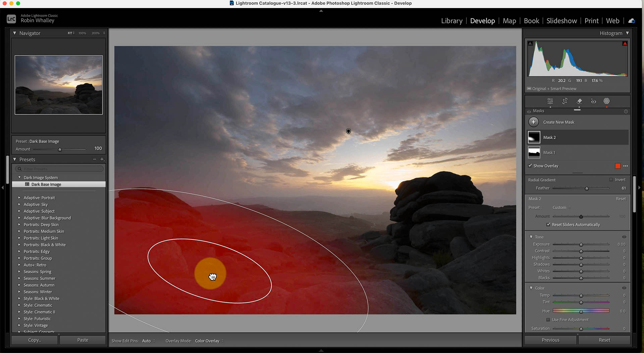Click the preset Amount slider handle
The image size is (644, 353).
click(60, 149)
